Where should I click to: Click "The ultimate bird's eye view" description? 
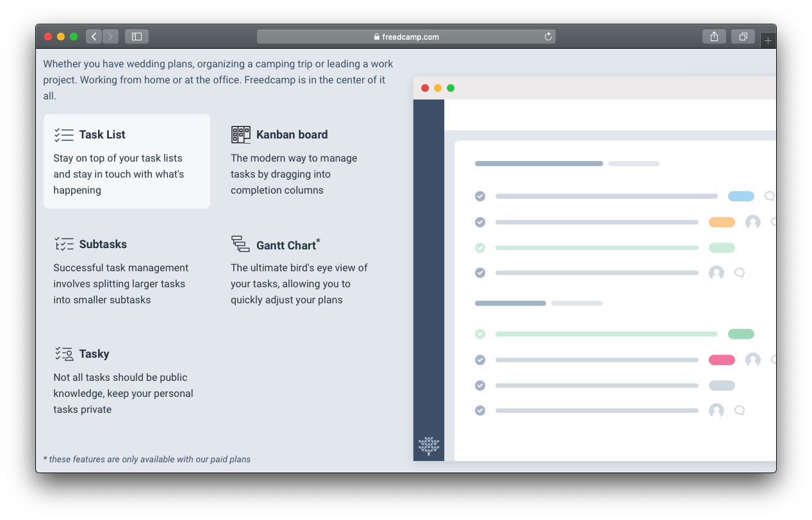click(x=299, y=284)
